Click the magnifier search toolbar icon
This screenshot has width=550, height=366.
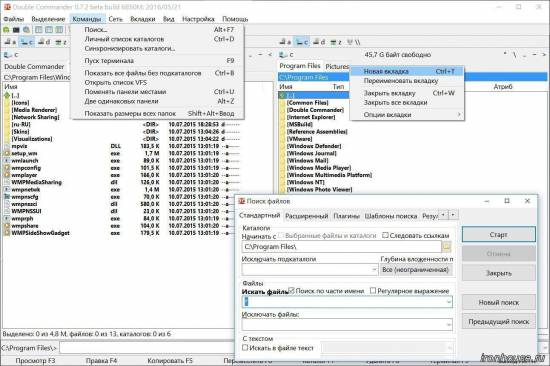coord(26,30)
